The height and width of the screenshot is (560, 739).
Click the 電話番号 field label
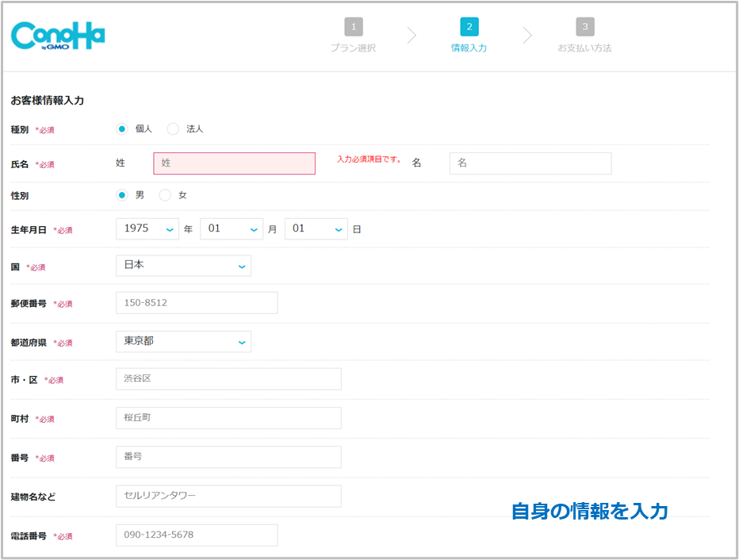click(29, 536)
